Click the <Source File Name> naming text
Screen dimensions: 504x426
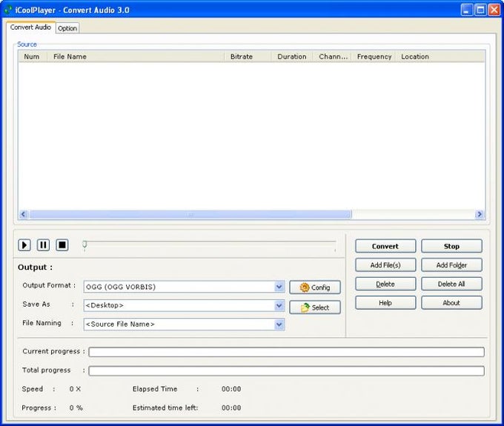tap(120, 325)
